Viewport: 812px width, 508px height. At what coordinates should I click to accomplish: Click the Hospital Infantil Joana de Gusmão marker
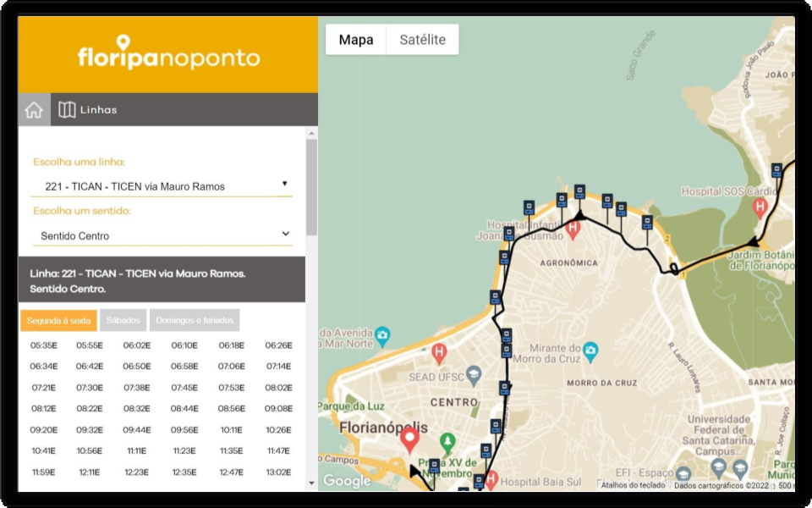tap(573, 229)
